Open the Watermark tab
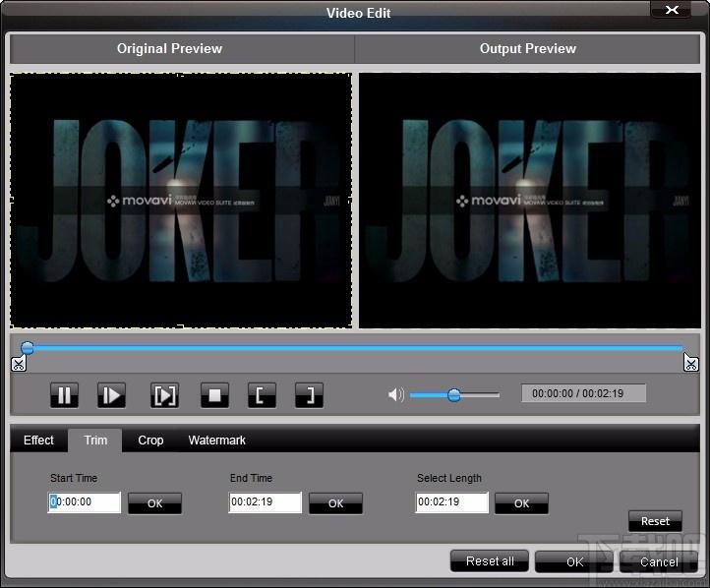The width and height of the screenshot is (710, 588). click(x=217, y=440)
